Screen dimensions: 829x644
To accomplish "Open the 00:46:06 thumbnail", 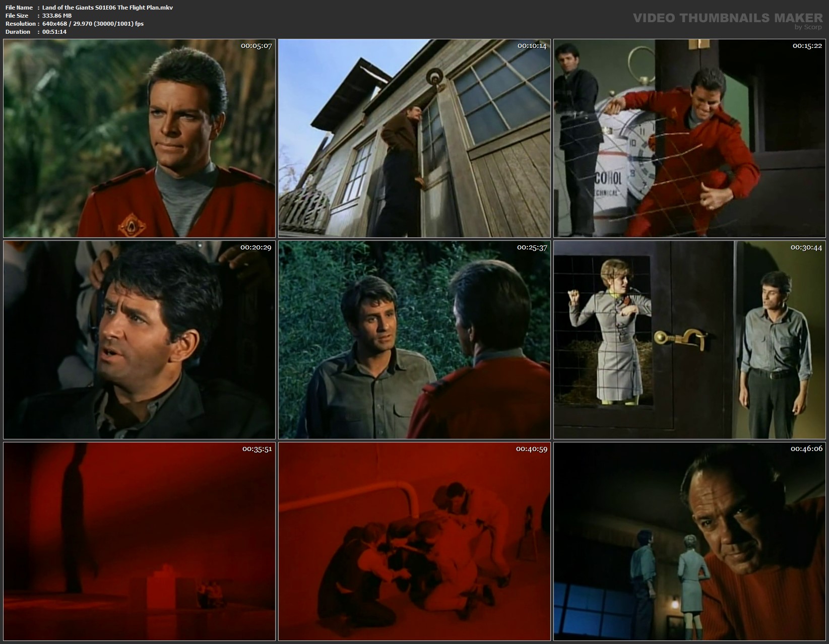I will [689, 541].
